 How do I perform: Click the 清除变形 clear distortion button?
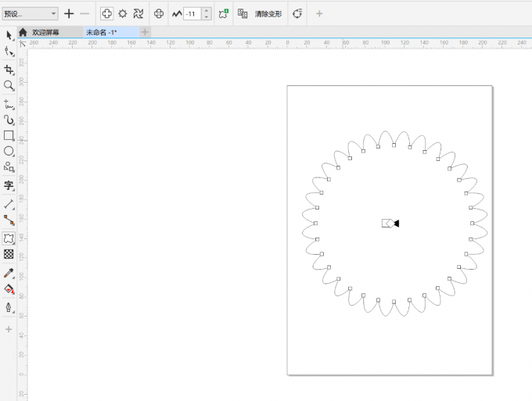pyautogui.click(x=268, y=13)
